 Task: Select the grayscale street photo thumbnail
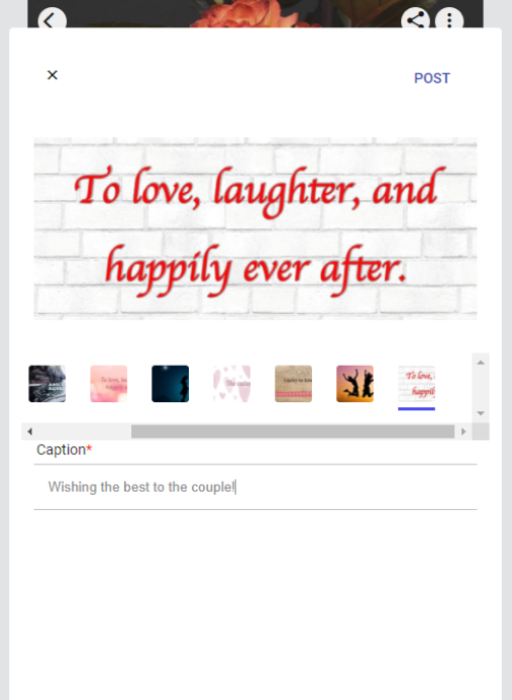click(x=47, y=383)
